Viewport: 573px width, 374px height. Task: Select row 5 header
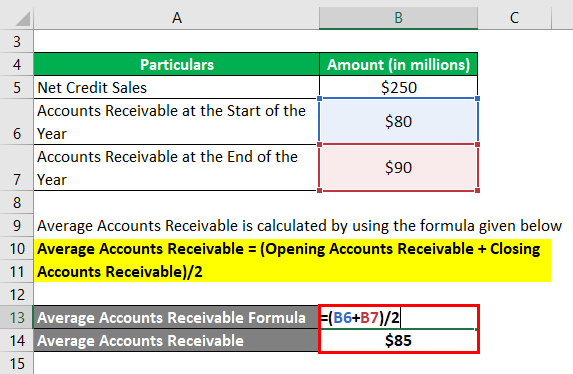[16, 87]
